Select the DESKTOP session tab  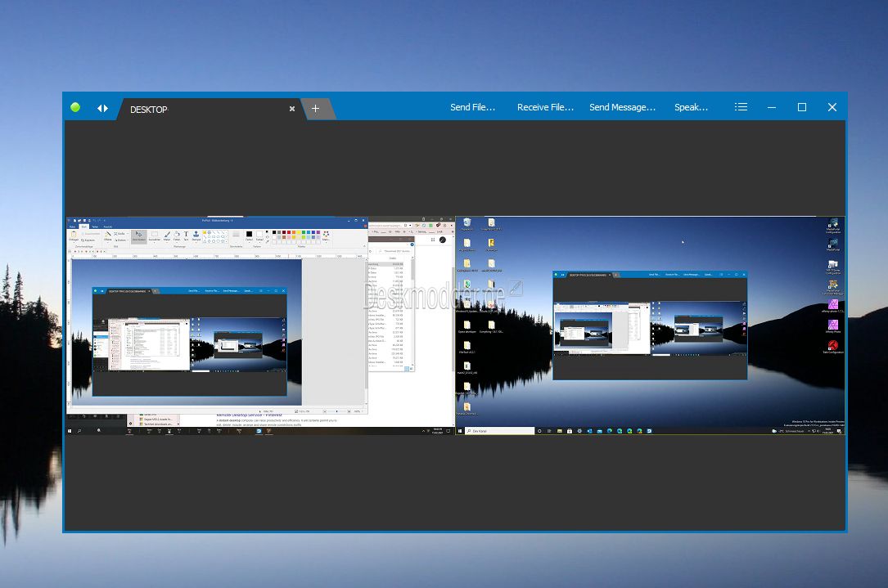149,110
